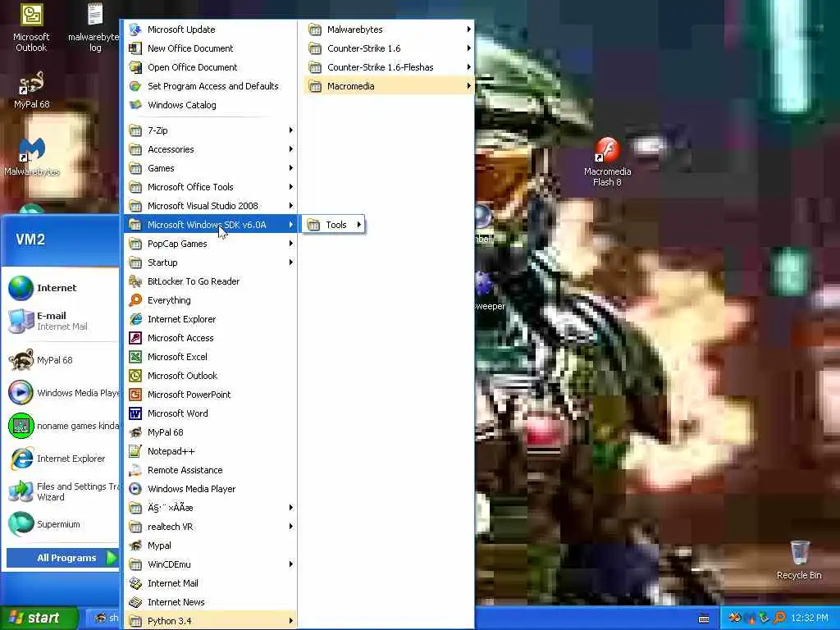Expand the PopCap Games folder
Viewport: 840px width, 630px height.
tap(211, 243)
